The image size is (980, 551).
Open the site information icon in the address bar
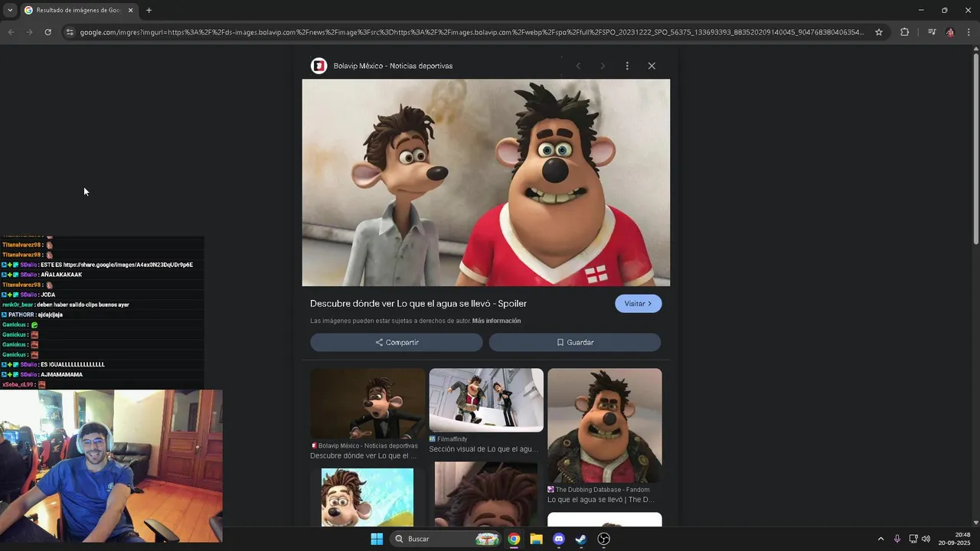click(70, 32)
